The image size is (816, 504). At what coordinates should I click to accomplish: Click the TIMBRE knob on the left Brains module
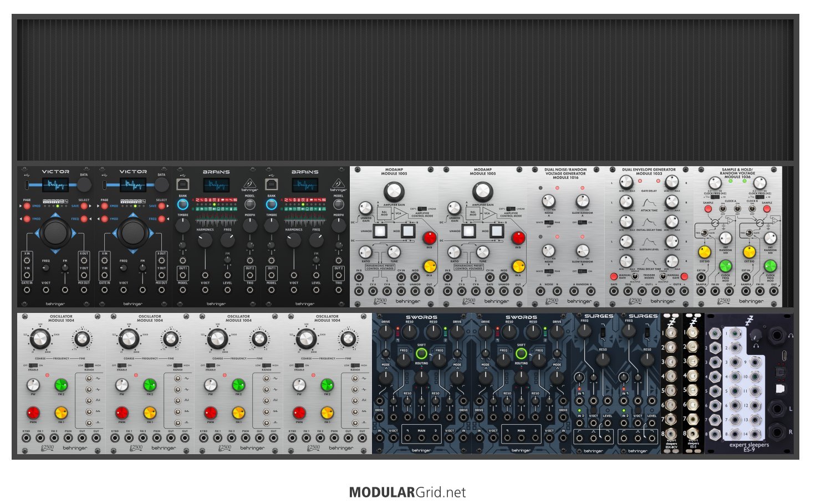click(x=182, y=225)
